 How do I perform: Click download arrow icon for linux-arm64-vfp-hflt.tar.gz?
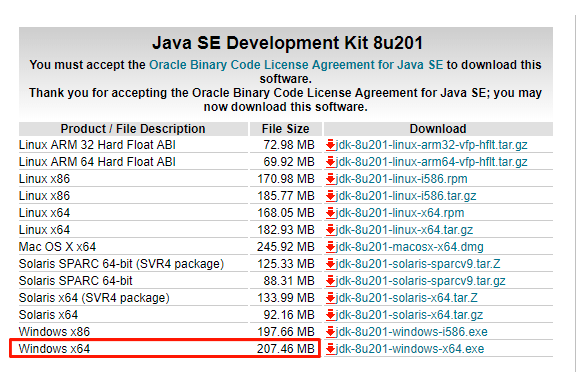[x=331, y=162]
